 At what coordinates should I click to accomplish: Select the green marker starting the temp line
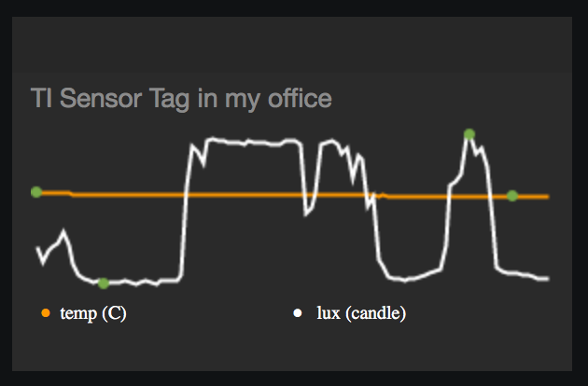tap(36, 192)
